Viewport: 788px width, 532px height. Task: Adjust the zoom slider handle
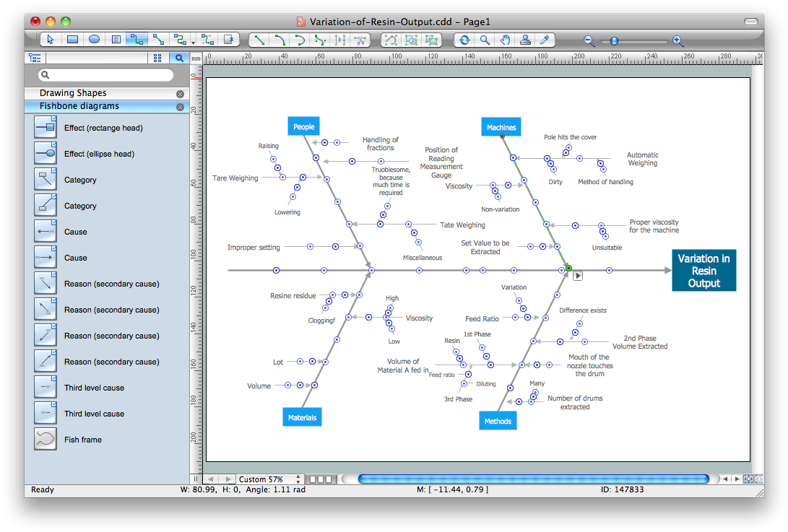tap(614, 41)
